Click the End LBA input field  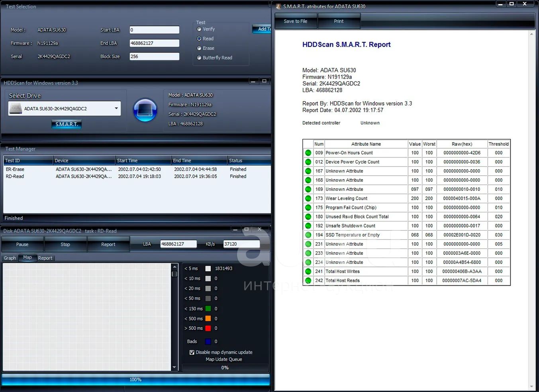point(155,43)
